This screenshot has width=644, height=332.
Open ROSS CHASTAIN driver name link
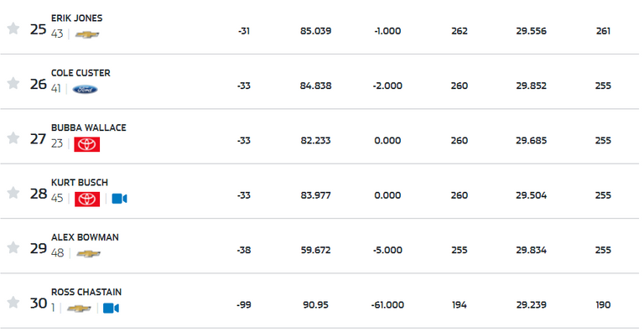[x=86, y=292]
